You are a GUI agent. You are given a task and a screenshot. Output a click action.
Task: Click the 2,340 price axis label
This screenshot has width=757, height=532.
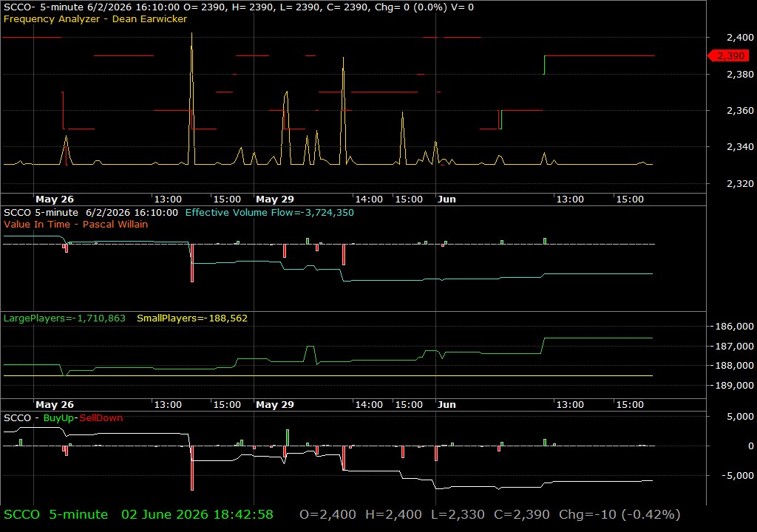[739, 147]
